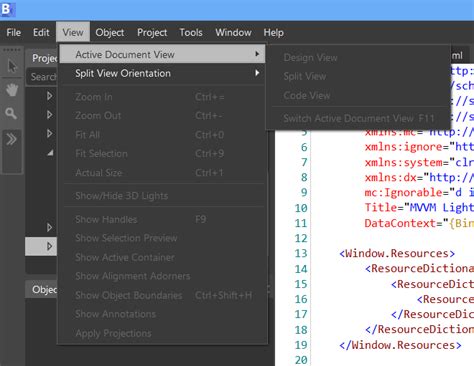
Task: Expand the third project tree node
Action: (x=49, y=134)
